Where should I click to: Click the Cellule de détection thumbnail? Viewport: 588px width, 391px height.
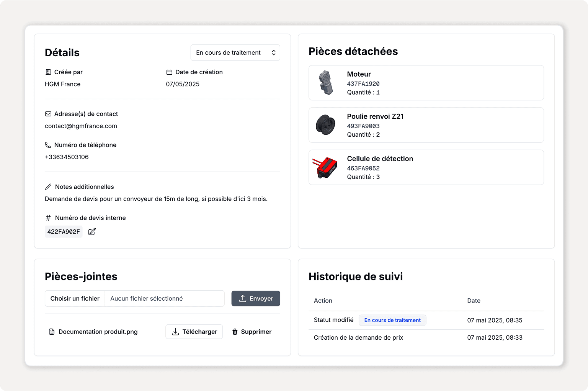[325, 167]
